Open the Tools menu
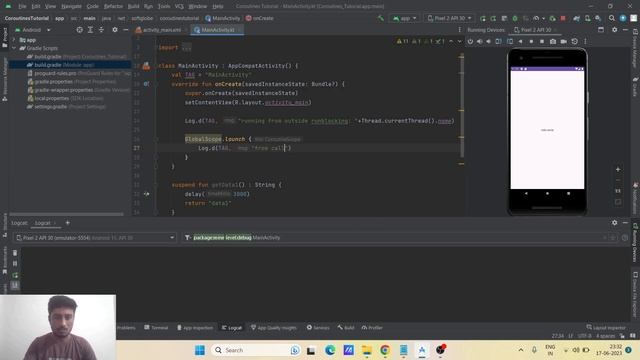 [164, 6]
